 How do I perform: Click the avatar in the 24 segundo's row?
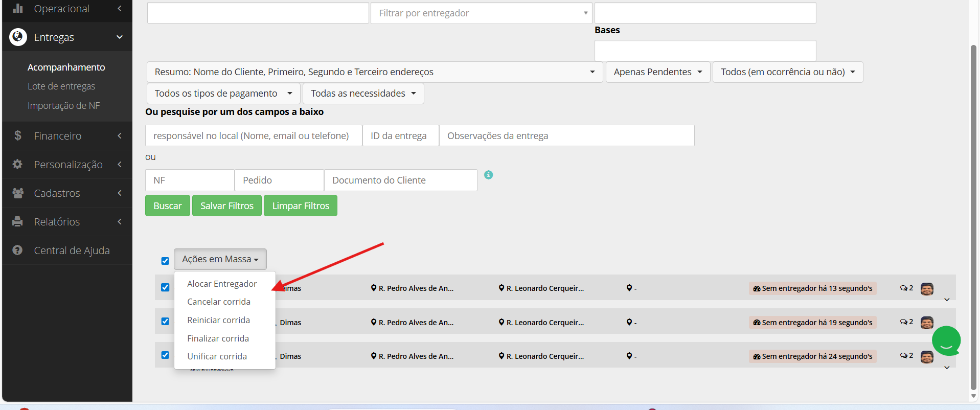pos(927,357)
